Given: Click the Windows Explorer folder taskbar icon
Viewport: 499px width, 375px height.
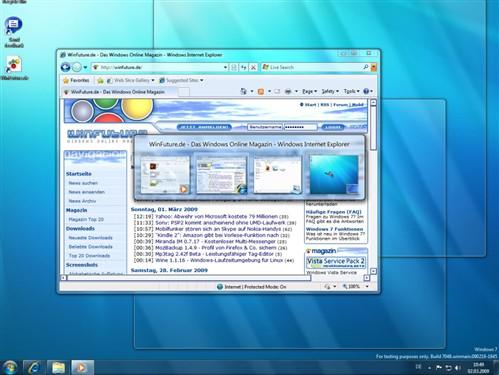Looking at the screenshot, I should point(58,367).
